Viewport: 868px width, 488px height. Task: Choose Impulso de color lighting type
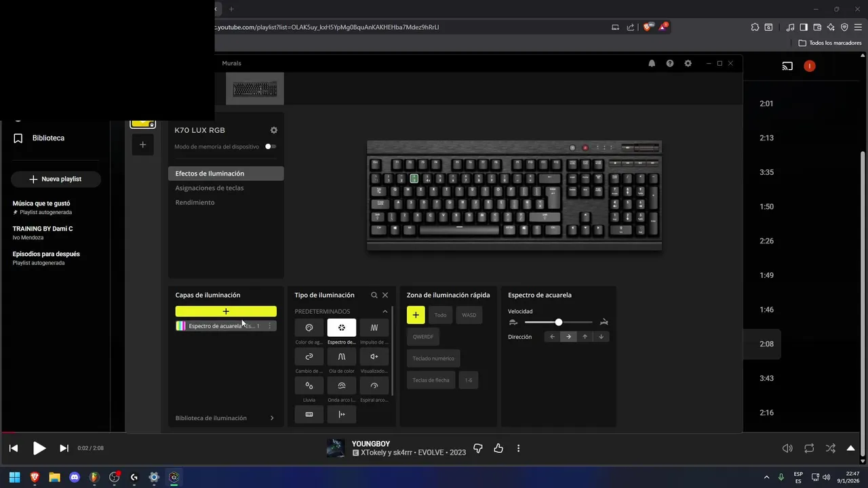(x=374, y=328)
